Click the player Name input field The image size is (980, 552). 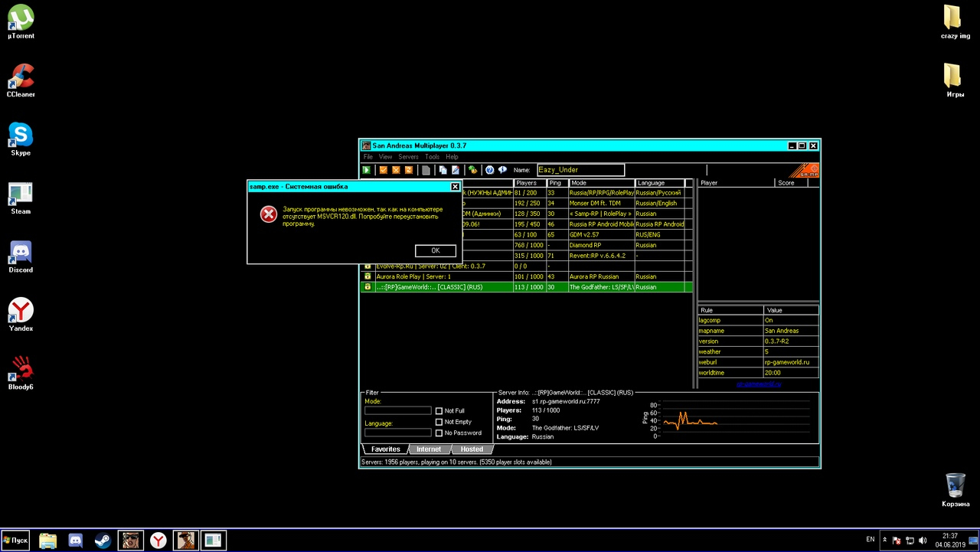pos(580,170)
